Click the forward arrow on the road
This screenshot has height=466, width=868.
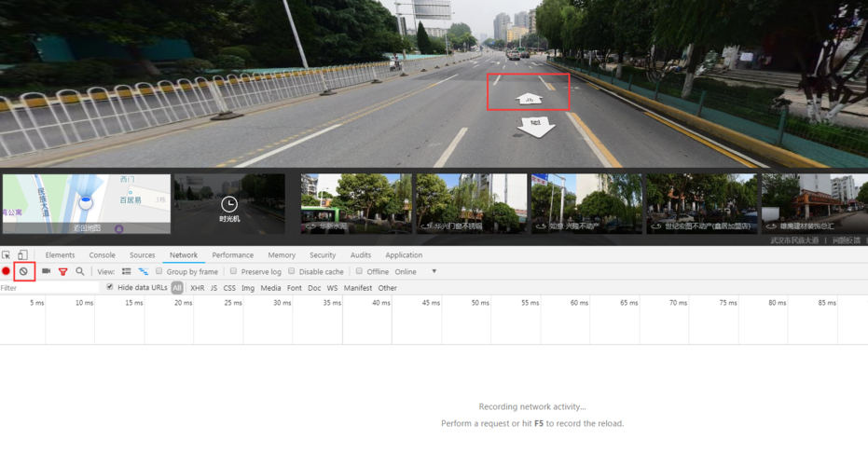[529, 99]
